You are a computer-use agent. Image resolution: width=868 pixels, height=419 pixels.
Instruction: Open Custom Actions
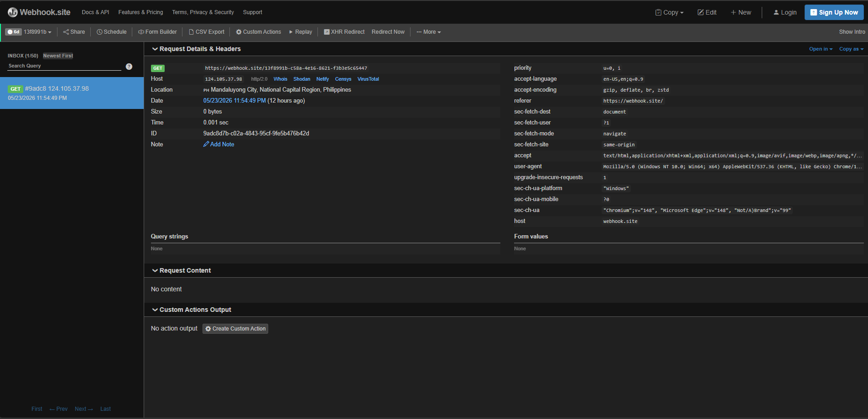258,32
